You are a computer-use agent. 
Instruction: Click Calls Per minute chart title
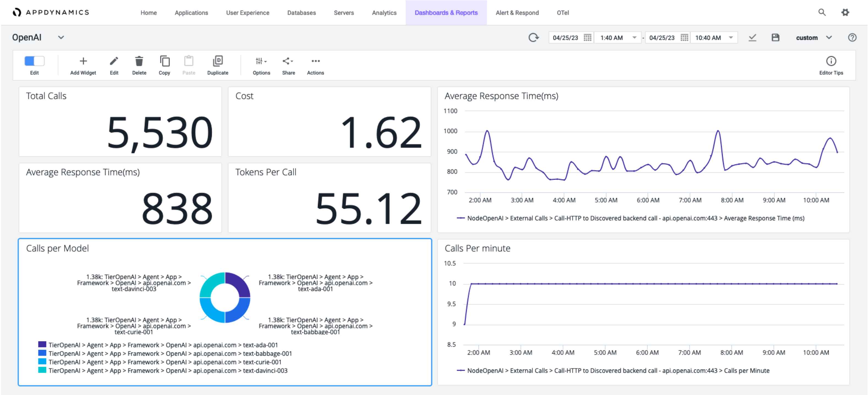pos(477,248)
